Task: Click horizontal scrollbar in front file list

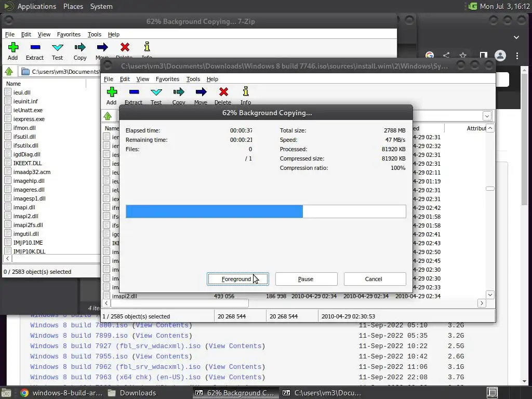Action: click(180, 303)
